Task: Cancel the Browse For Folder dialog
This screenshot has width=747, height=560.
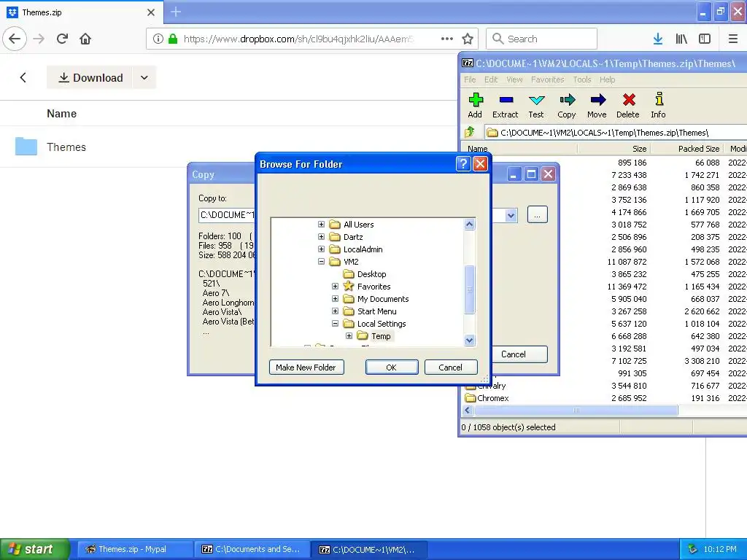Action: tap(451, 367)
